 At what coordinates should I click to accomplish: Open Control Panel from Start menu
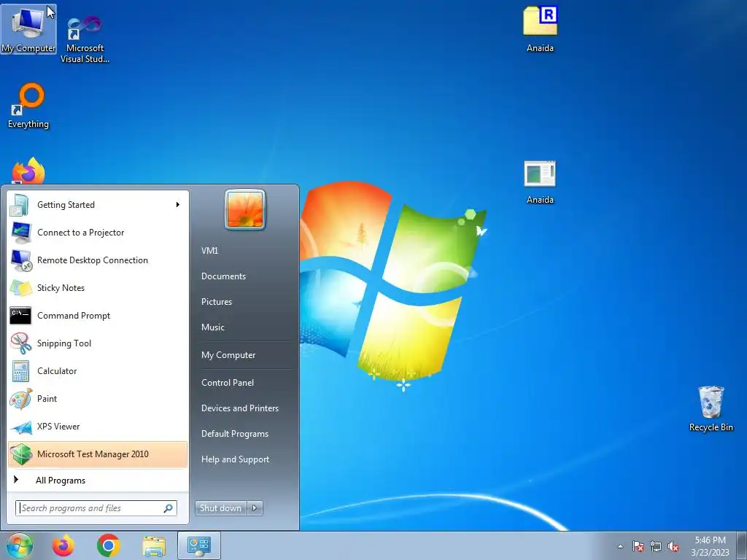228,383
